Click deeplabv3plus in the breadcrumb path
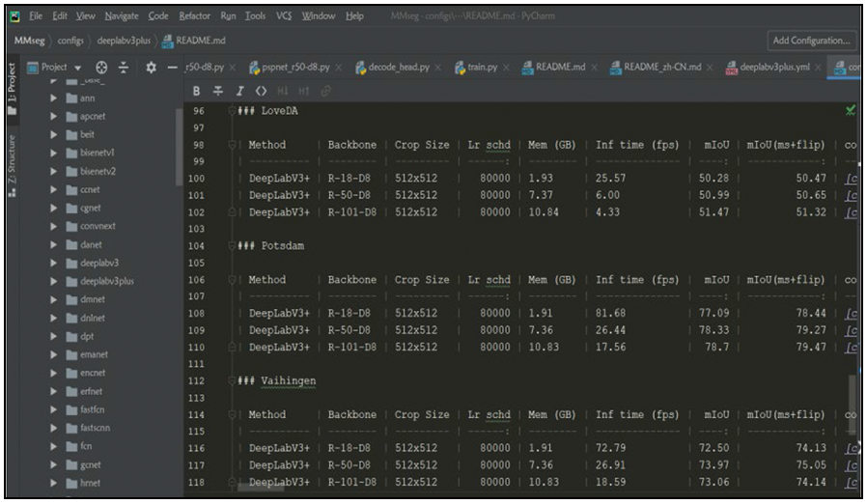 [124, 41]
